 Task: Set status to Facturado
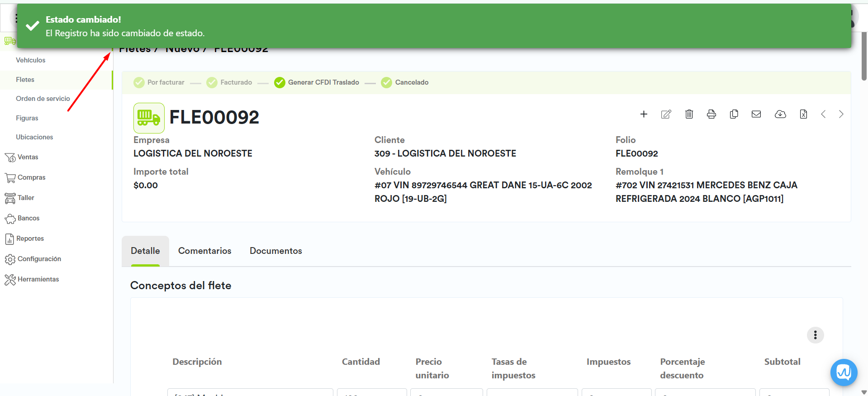pyautogui.click(x=229, y=82)
